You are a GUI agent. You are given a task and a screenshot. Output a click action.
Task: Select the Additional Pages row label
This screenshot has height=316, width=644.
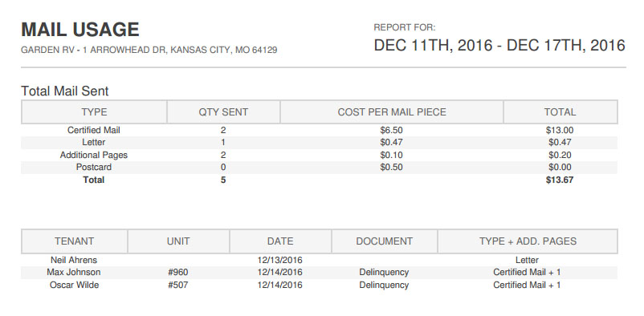click(x=94, y=155)
